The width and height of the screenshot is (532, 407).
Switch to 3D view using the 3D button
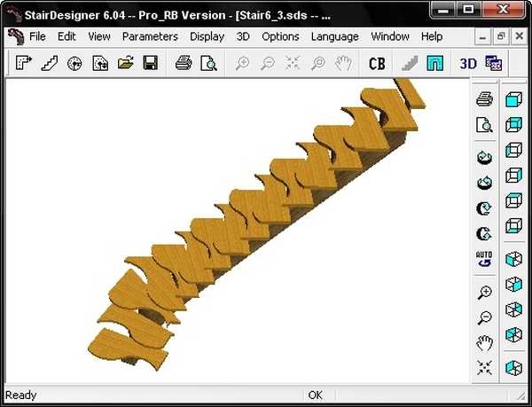468,63
